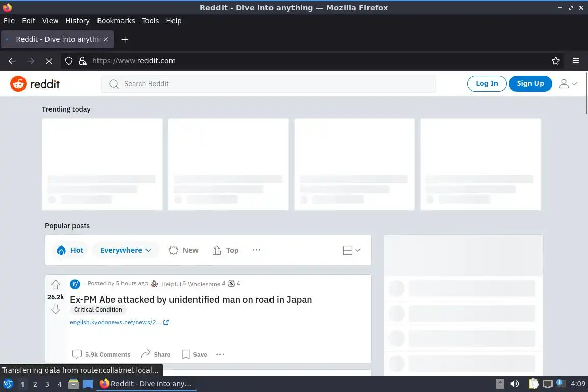588x392 pixels.
Task: Close the Reddit tab
Action: click(106, 39)
